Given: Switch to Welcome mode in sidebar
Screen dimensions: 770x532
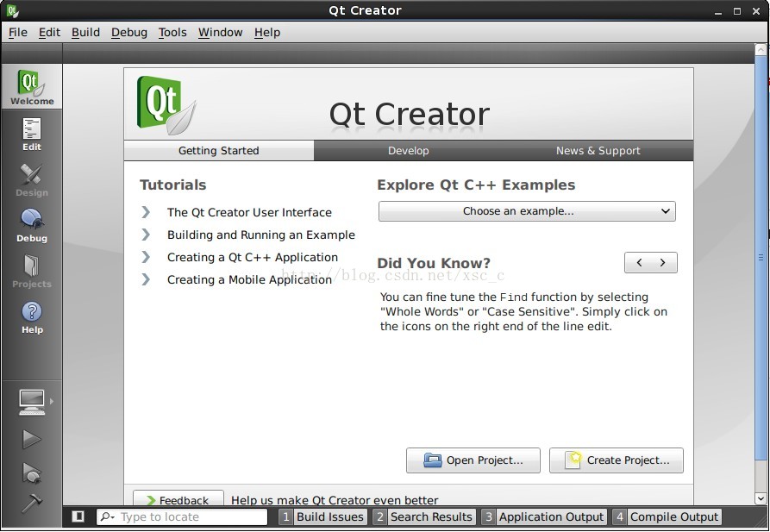Looking at the screenshot, I should [x=31, y=86].
